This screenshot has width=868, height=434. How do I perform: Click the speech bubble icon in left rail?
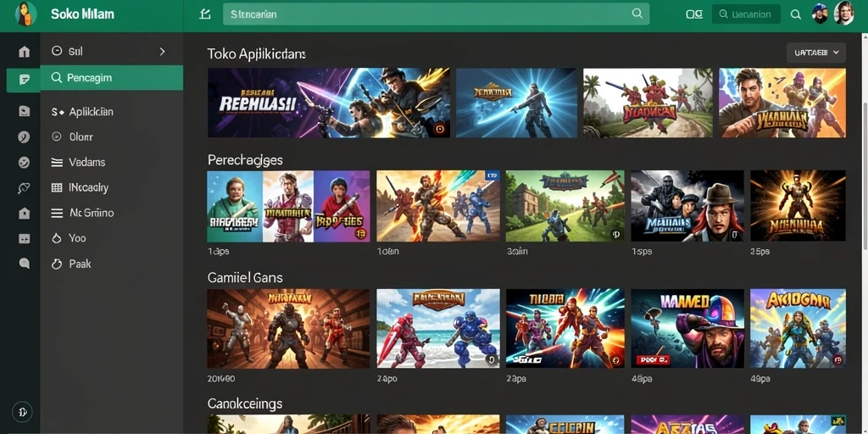24,263
